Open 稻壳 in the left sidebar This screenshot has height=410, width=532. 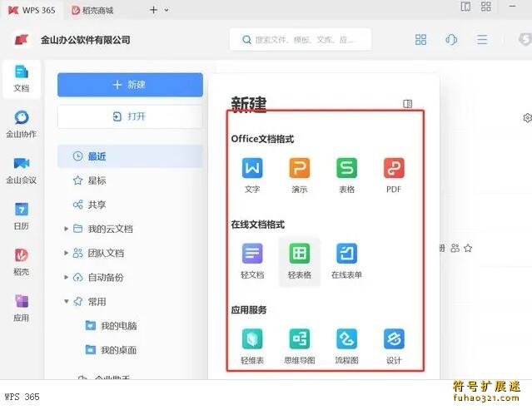[x=22, y=262]
